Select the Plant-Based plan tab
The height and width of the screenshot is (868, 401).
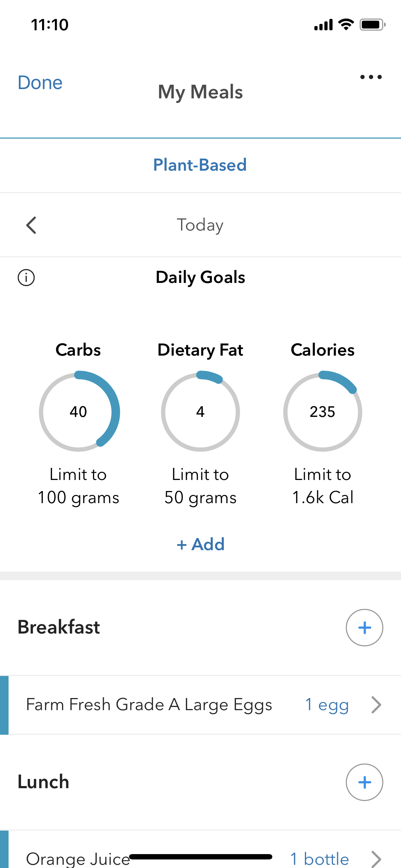tap(200, 165)
